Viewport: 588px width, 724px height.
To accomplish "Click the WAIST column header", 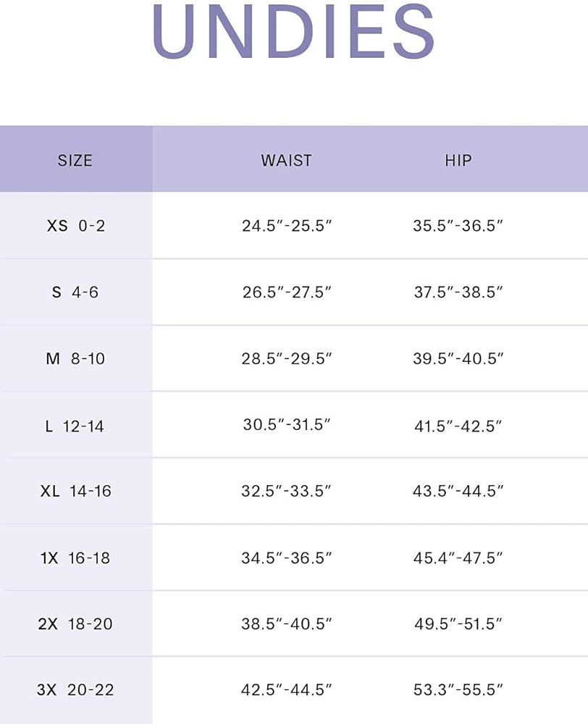I will pos(287,160).
